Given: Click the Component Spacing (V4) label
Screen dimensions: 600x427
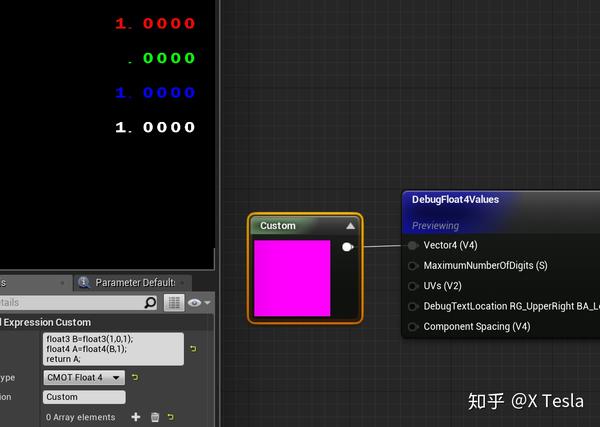Looking at the screenshot, I should coord(477,327).
